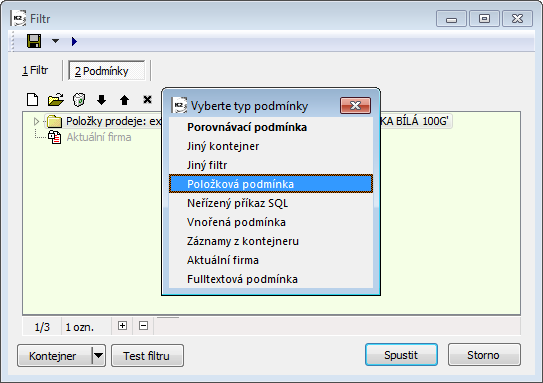Move condition up with up arrow icon
543x383 pixels.
tap(124, 100)
